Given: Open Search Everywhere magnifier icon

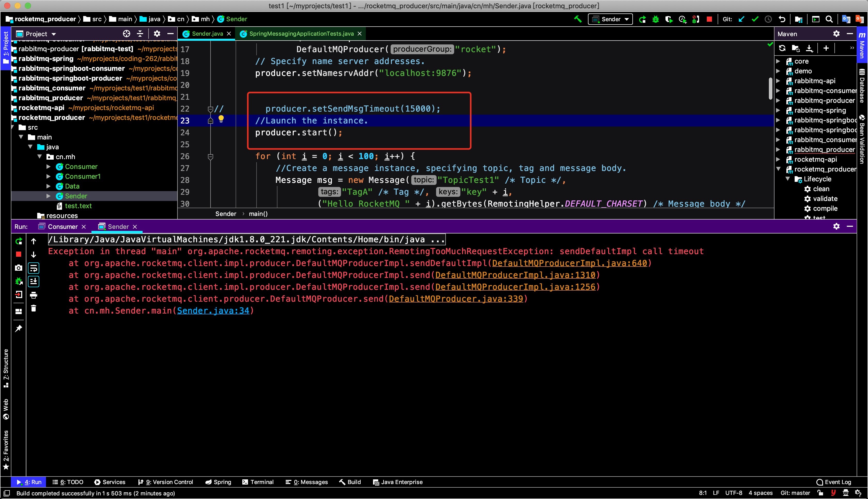Looking at the screenshot, I should point(829,19).
